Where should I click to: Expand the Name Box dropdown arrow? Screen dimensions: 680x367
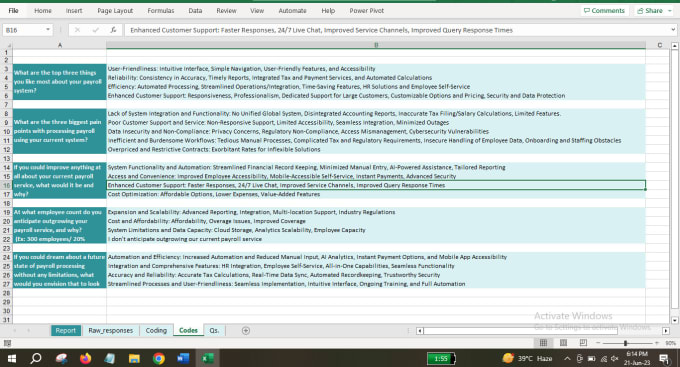pos(48,30)
